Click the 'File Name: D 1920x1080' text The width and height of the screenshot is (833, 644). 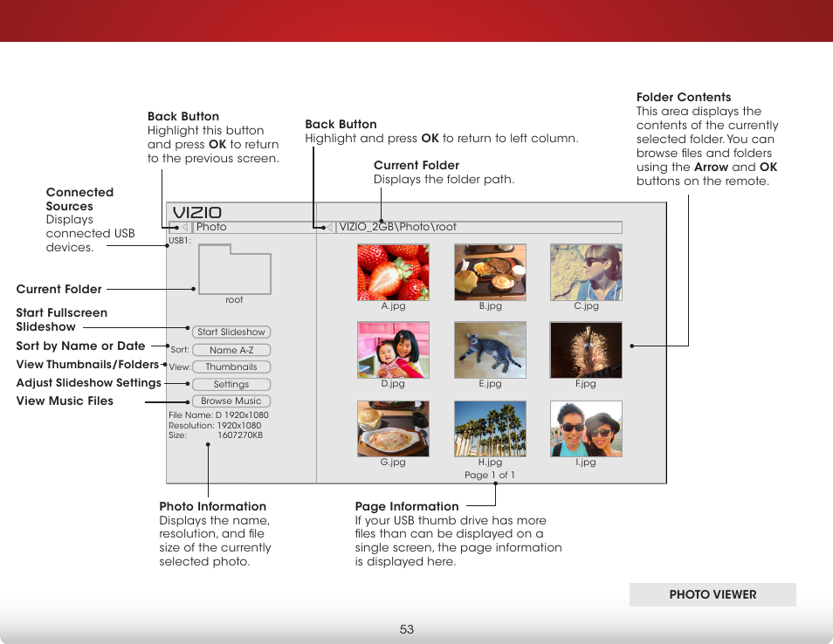coord(218,415)
